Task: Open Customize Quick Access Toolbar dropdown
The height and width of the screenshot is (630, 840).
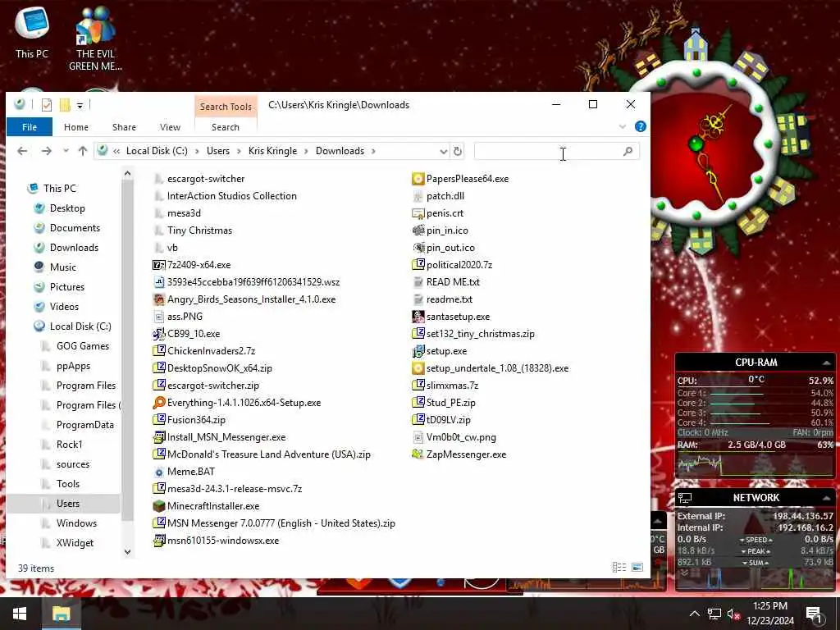Action: [80, 106]
